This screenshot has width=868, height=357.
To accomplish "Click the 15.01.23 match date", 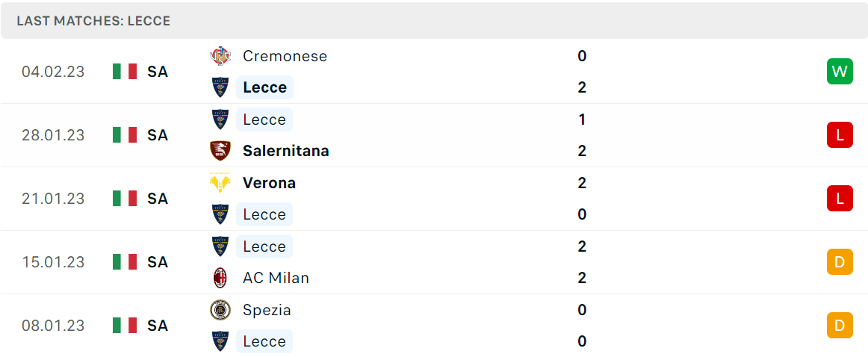I will tap(53, 262).
